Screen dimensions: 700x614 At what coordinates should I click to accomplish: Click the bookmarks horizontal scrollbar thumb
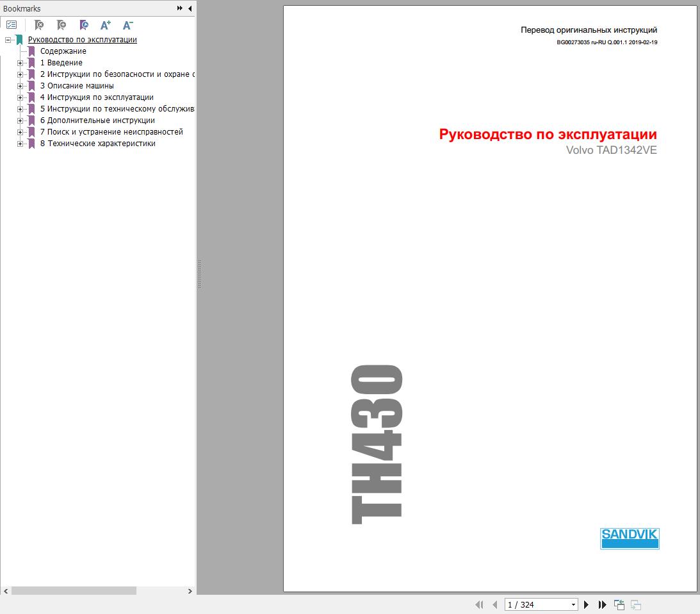(x=74, y=591)
